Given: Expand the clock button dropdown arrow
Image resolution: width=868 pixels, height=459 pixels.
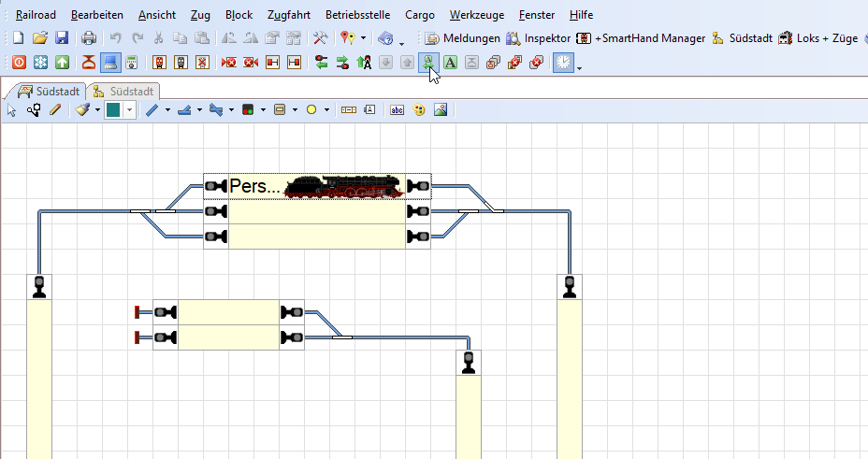Looking at the screenshot, I should [580, 66].
